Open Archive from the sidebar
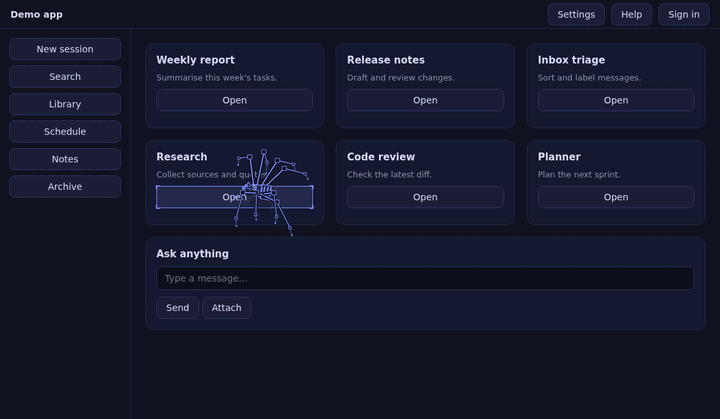This screenshot has height=419, width=720. (65, 187)
